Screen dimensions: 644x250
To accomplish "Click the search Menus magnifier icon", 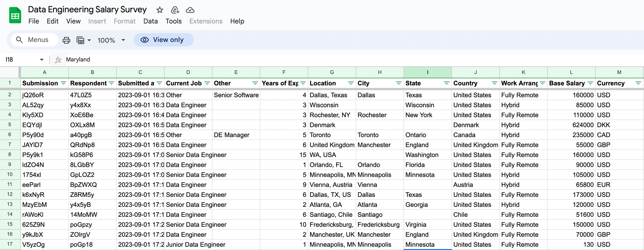I will point(19,40).
